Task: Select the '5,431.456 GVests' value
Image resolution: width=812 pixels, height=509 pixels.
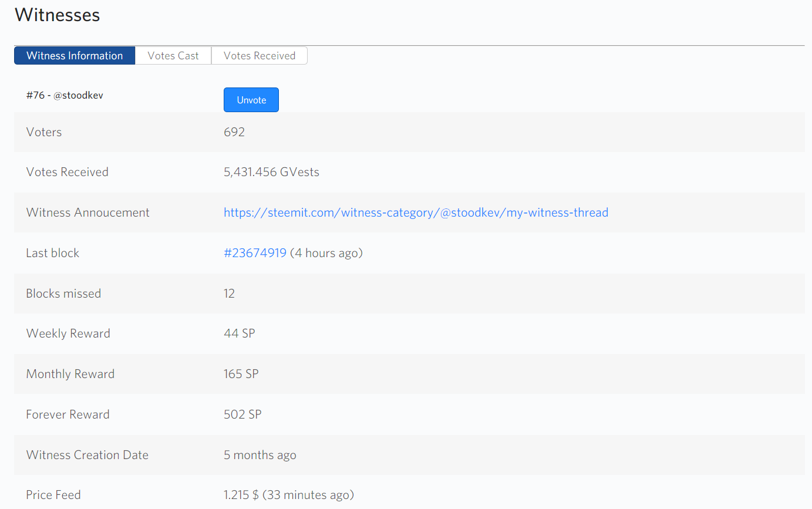Action: tap(271, 172)
